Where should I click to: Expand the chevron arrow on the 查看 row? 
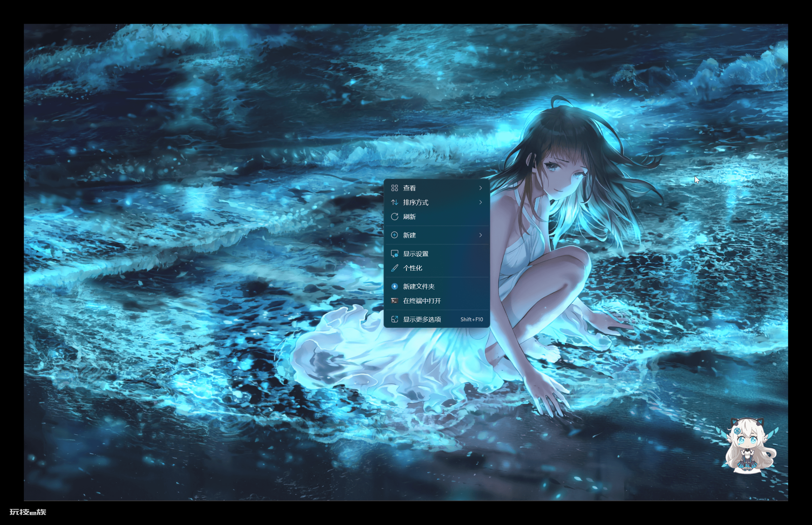coord(481,188)
